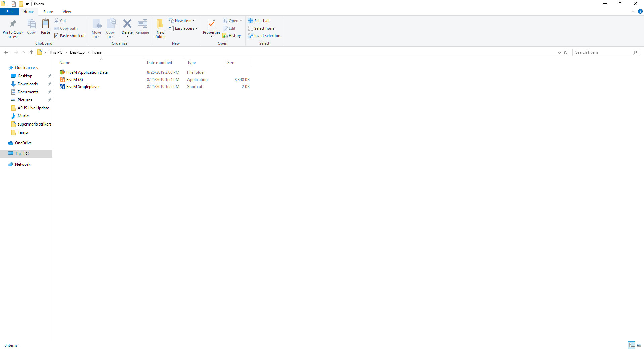Image resolution: width=644 pixels, height=349 pixels.
Task: Switch to large icons view in status bar
Action: point(639,345)
